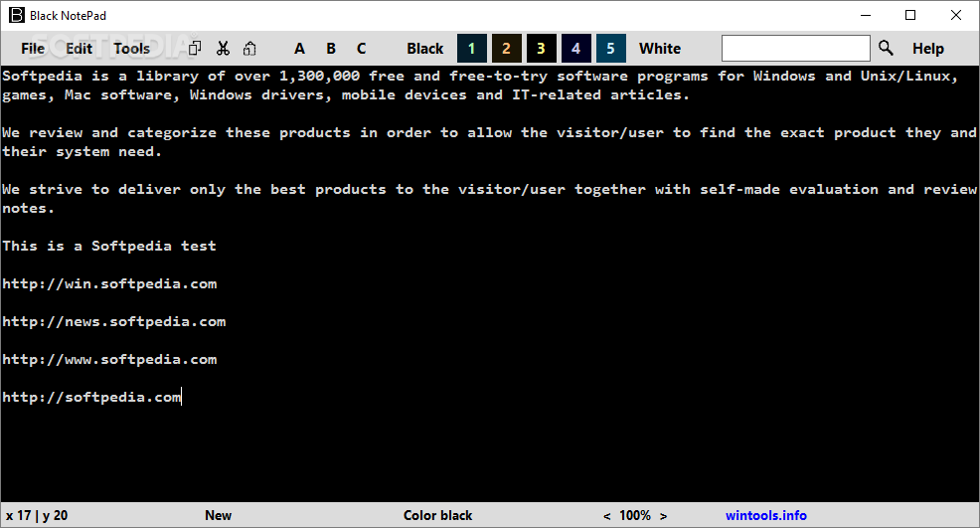The image size is (980, 528).
Task: Click the http://win.softpedia.com line
Action: (x=109, y=284)
